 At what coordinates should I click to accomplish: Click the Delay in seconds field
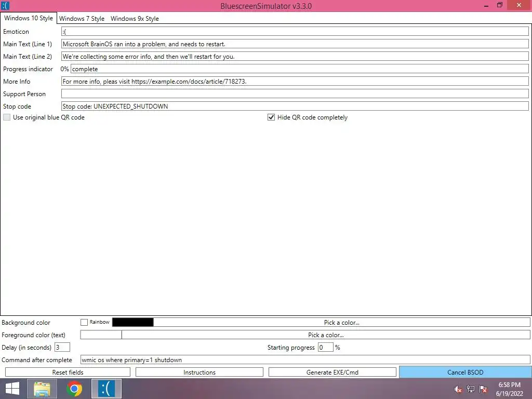point(62,348)
